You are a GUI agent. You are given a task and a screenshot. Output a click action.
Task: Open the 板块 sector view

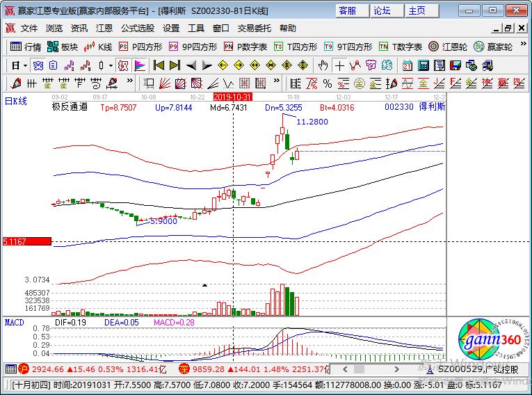(x=63, y=47)
